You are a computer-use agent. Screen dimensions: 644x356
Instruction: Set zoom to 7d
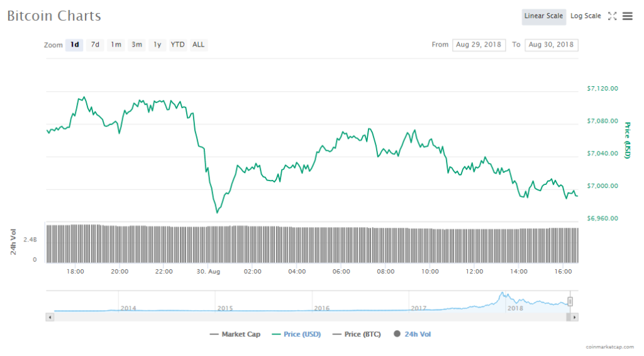click(x=95, y=45)
